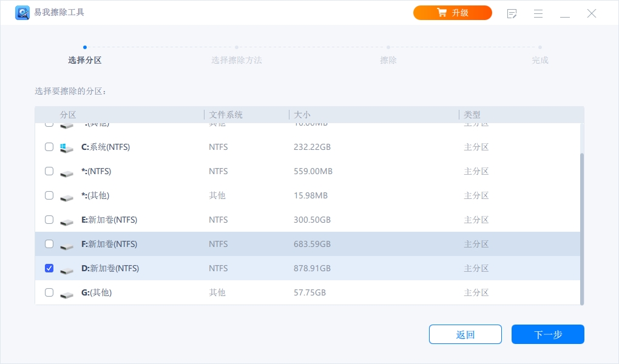
Task: Click the partition list vertical scrollbar
Action: coord(582,227)
